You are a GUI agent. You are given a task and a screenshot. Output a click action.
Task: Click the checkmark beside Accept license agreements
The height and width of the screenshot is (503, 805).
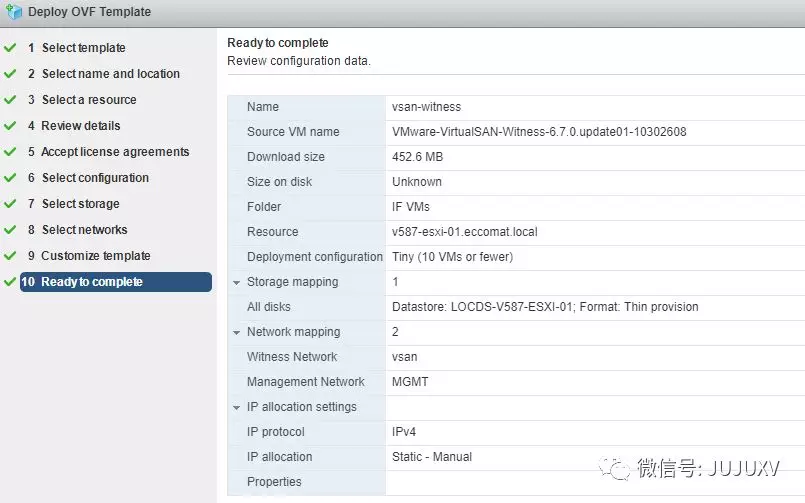coord(10,152)
